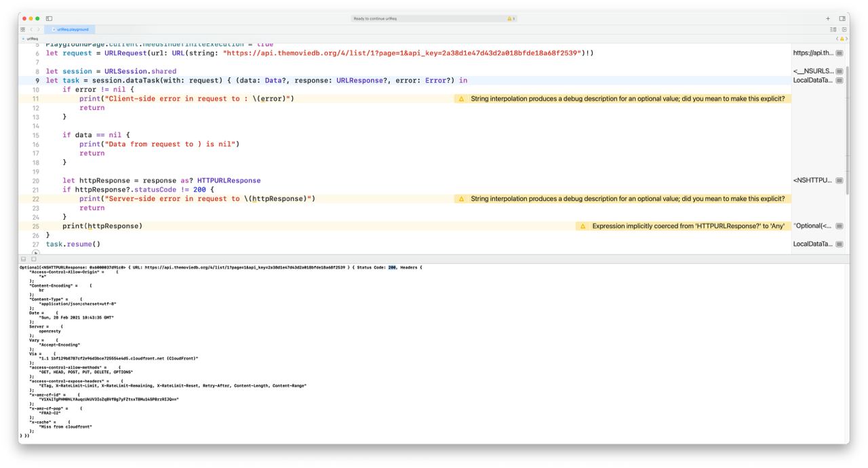Go forward with the right chevron
868x468 pixels.
point(39,29)
